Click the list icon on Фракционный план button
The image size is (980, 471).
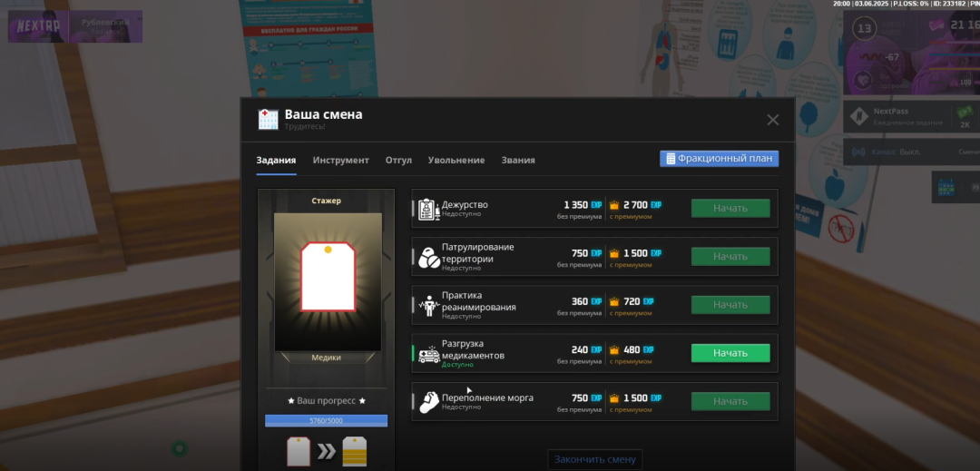click(x=671, y=159)
